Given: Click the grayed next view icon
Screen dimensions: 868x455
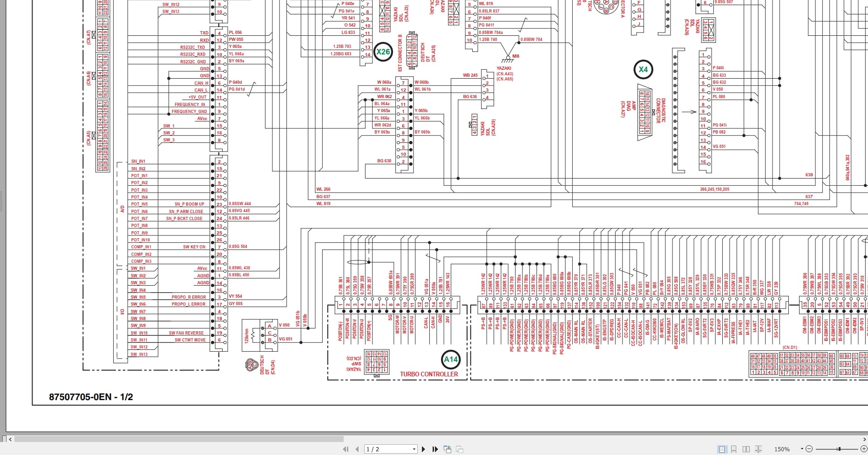Looking at the screenshot, I should click(x=459, y=449).
